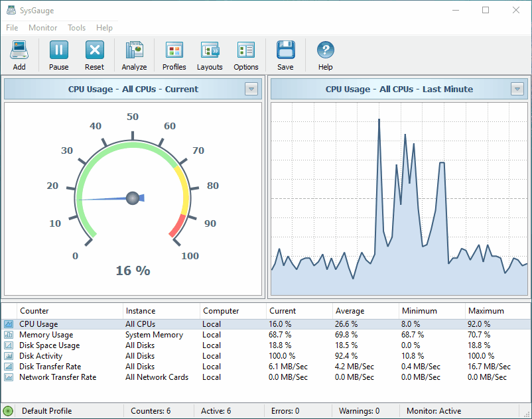Maximize the SysGauge window
This screenshot has height=419, width=532.
(x=486, y=10)
